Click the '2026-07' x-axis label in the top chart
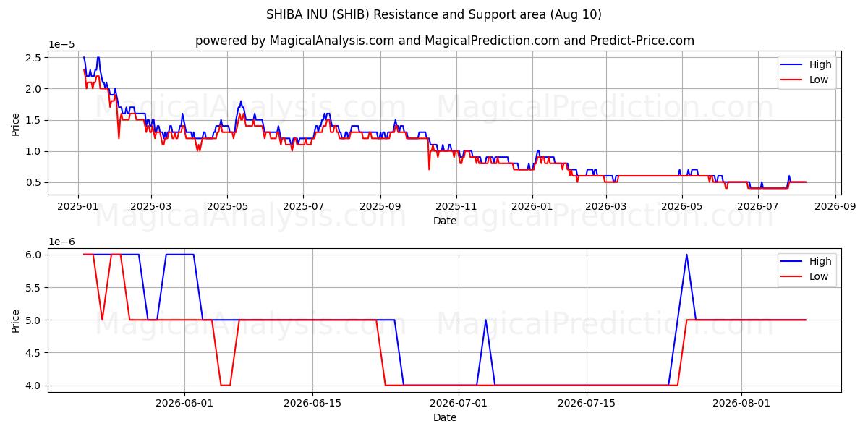Image resolution: width=868 pixels, height=434 pixels. coord(758,207)
